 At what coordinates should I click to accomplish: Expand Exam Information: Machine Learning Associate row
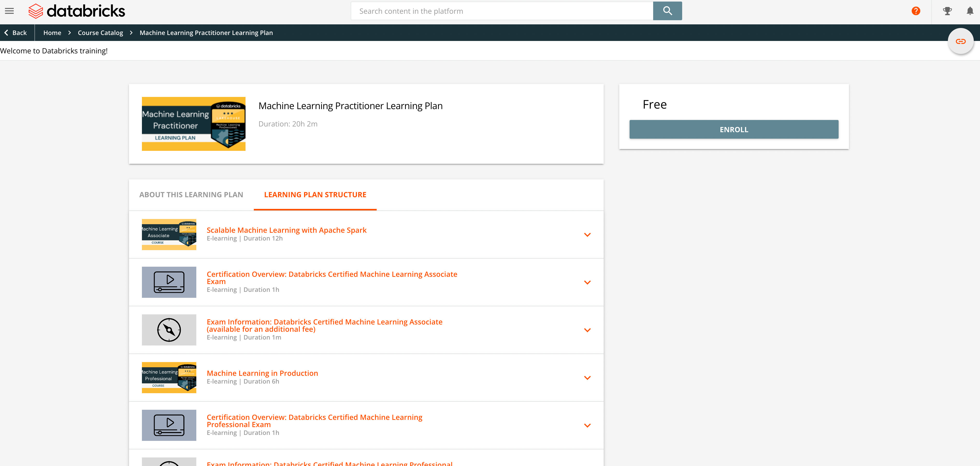pyautogui.click(x=587, y=330)
